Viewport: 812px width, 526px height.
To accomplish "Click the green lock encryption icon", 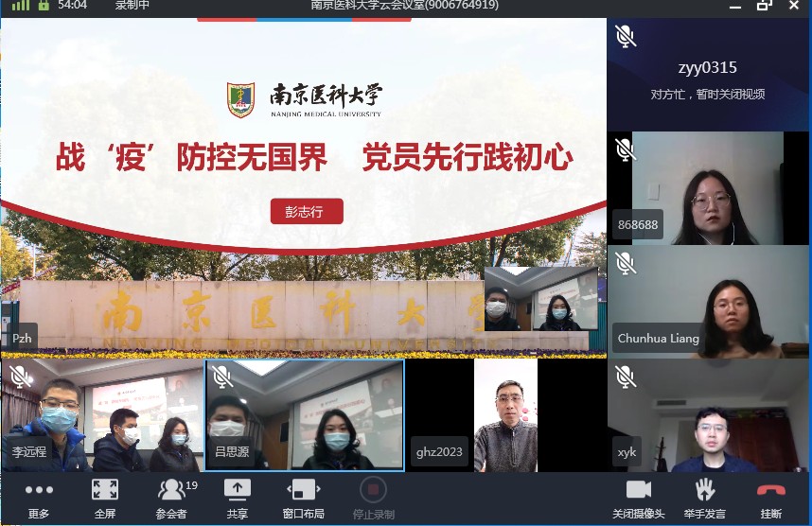I will [x=44, y=5].
